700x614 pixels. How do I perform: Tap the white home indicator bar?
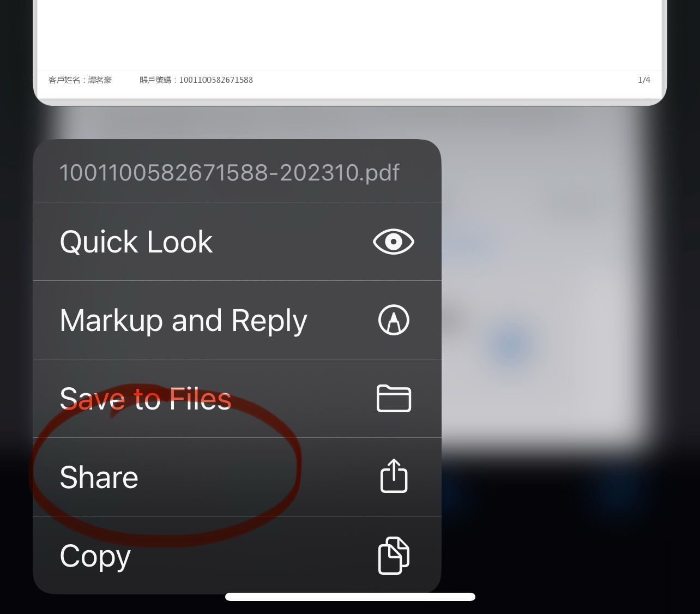click(x=350, y=597)
